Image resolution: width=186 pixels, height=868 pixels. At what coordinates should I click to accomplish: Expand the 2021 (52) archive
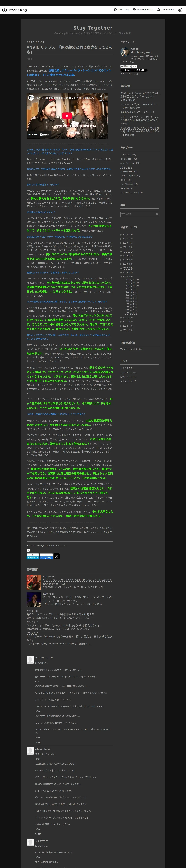(x=121, y=251)
